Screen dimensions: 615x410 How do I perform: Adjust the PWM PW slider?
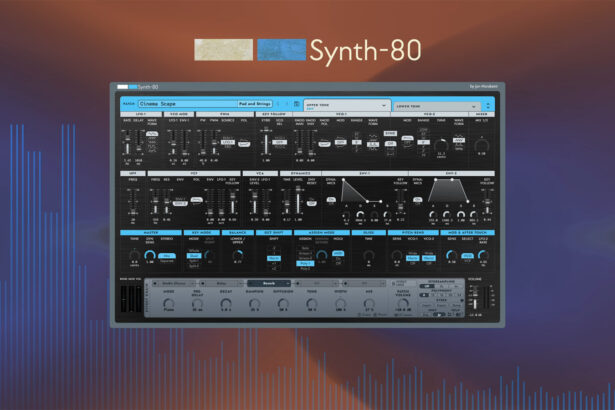(x=203, y=143)
